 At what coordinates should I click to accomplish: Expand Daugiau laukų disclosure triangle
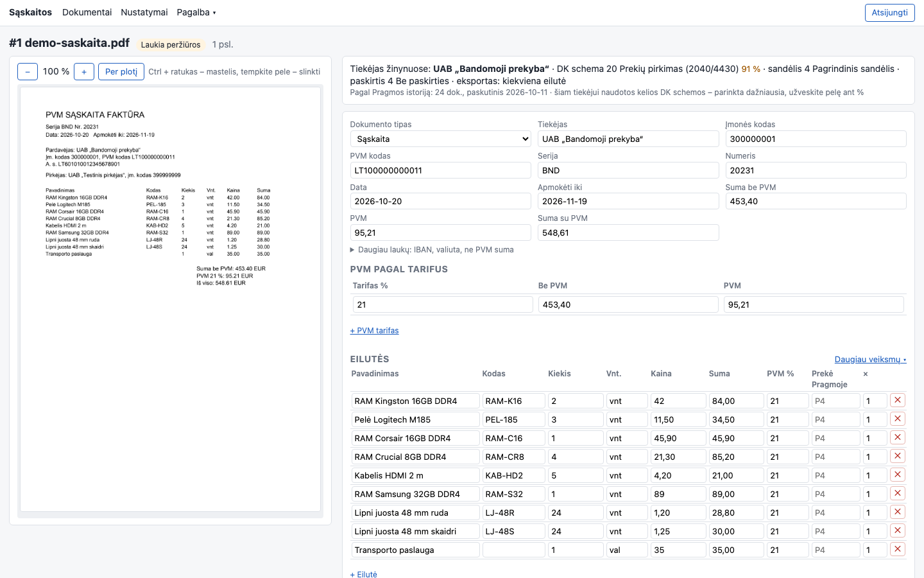[x=352, y=250]
